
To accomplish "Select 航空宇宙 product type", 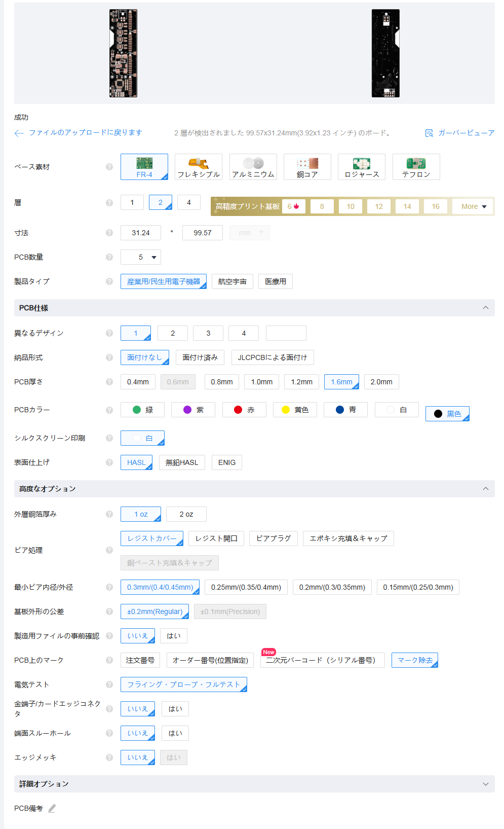I will click(x=232, y=281).
